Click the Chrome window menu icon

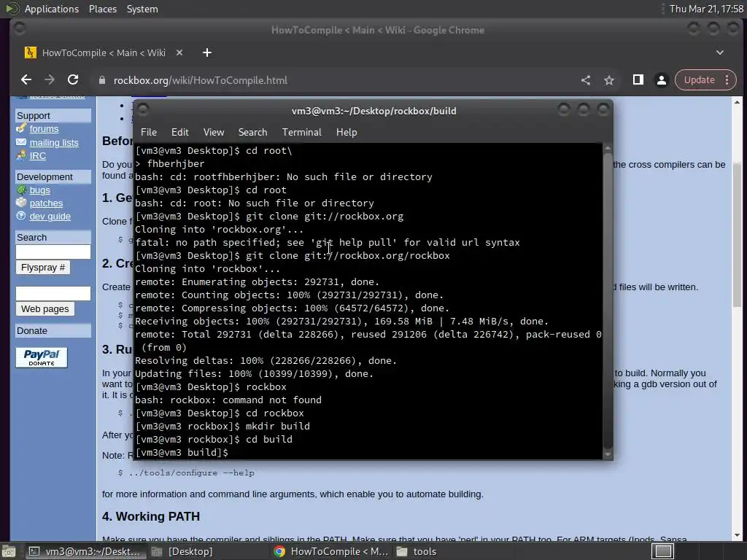(20, 29)
